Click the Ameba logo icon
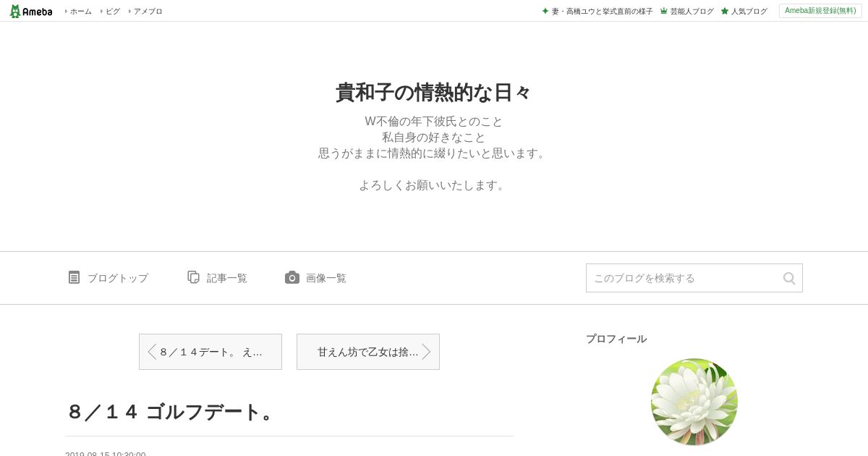 pyautogui.click(x=15, y=11)
